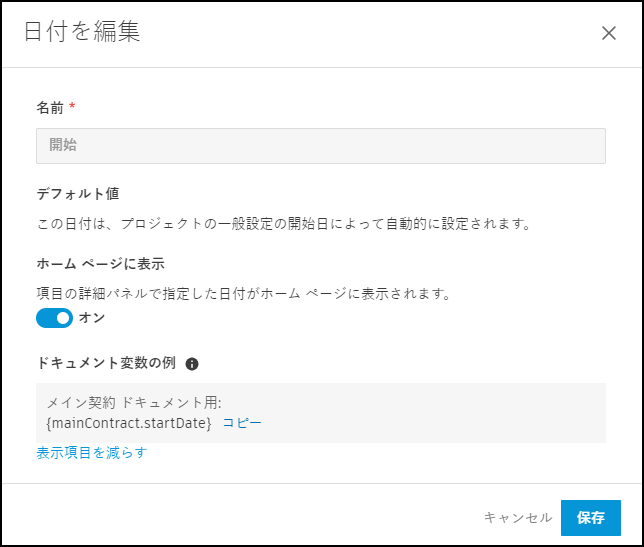
Task: Save changes with the 保存 button
Action: [590, 517]
